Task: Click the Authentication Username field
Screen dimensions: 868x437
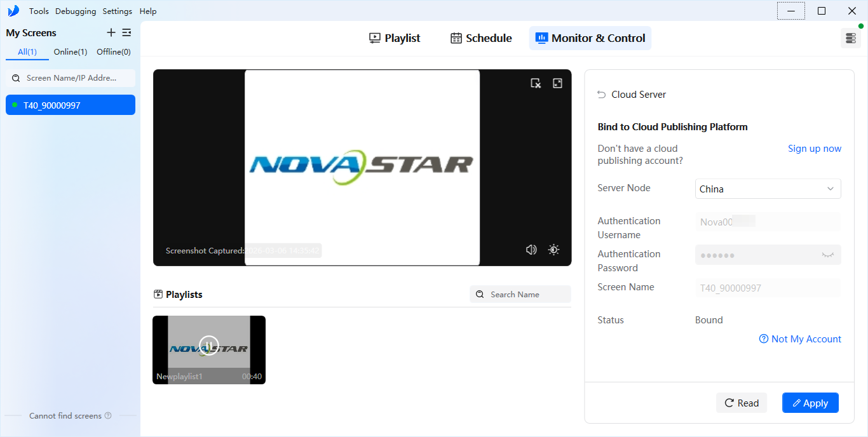Action: pos(768,222)
